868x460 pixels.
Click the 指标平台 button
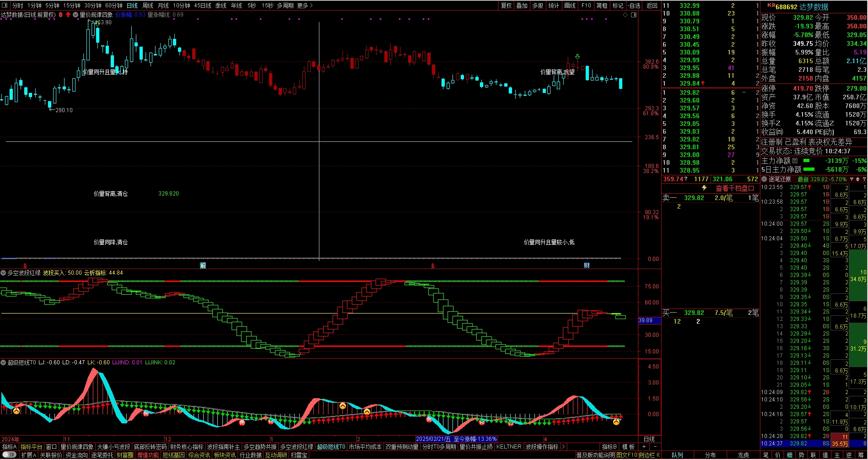tap(31, 447)
